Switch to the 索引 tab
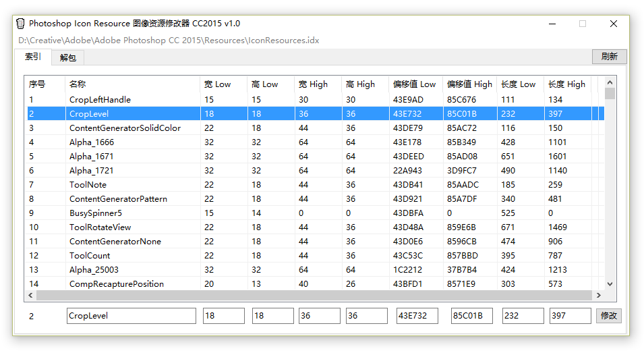Screen dimensions: 644x355 (33, 57)
